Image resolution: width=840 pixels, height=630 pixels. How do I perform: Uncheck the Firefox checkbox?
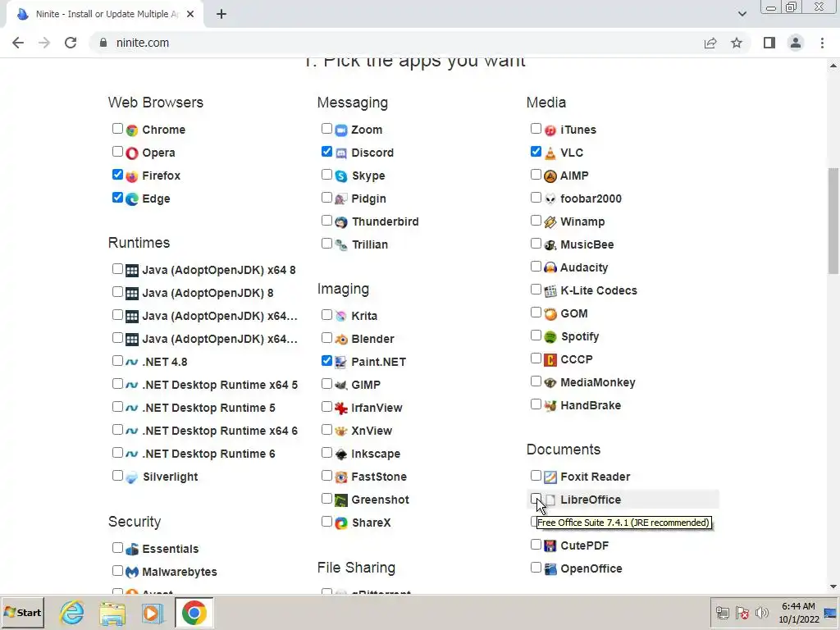117,175
